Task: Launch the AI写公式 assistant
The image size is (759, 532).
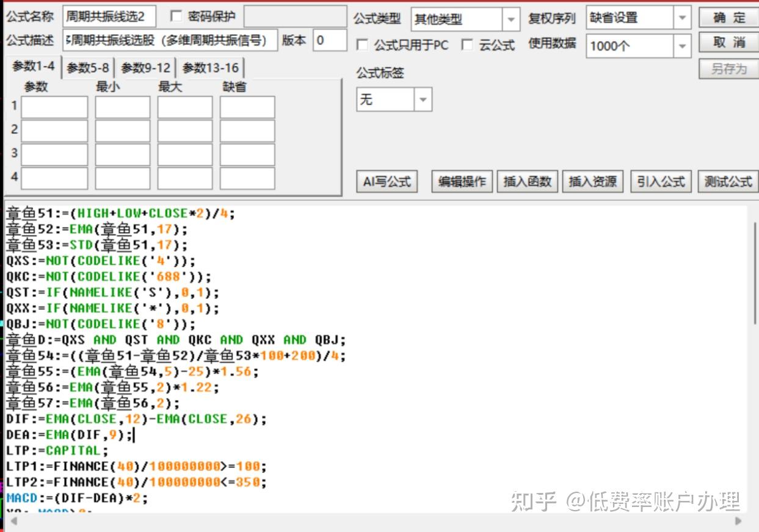Action: [387, 181]
